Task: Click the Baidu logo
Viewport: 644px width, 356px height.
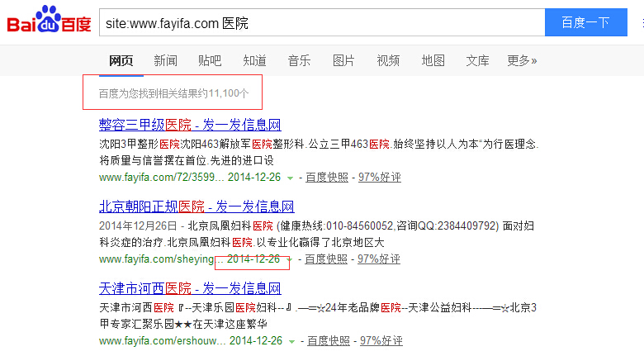Action: [49, 19]
